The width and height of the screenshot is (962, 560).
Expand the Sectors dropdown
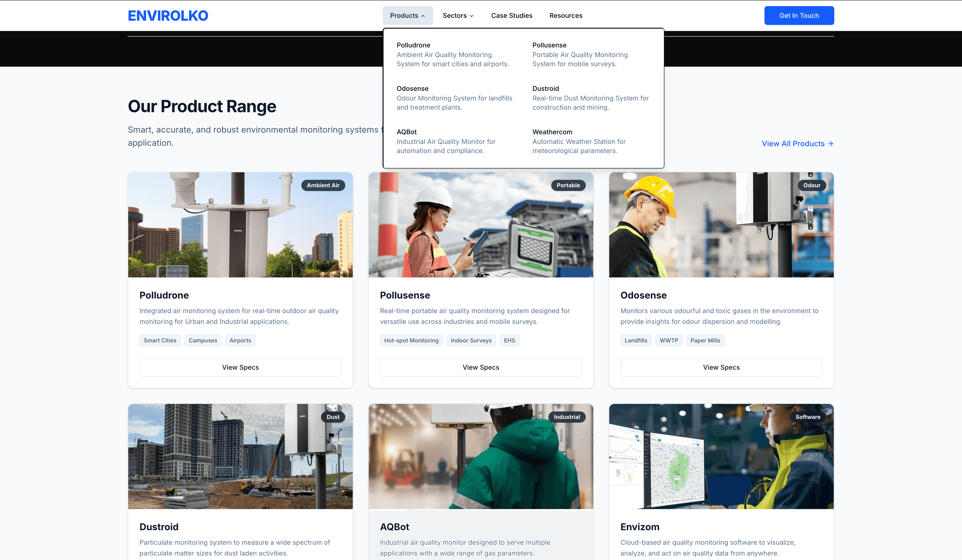click(457, 16)
